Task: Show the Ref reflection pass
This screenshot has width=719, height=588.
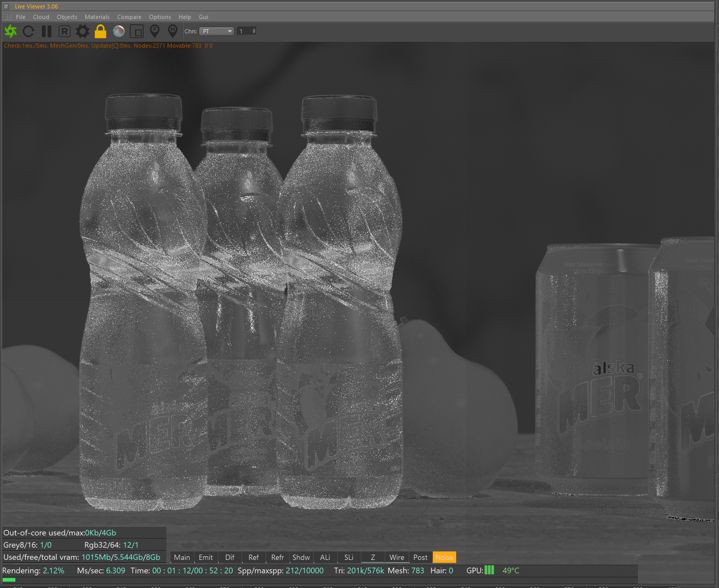Action: pyautogui.click(x=253, y=557)
